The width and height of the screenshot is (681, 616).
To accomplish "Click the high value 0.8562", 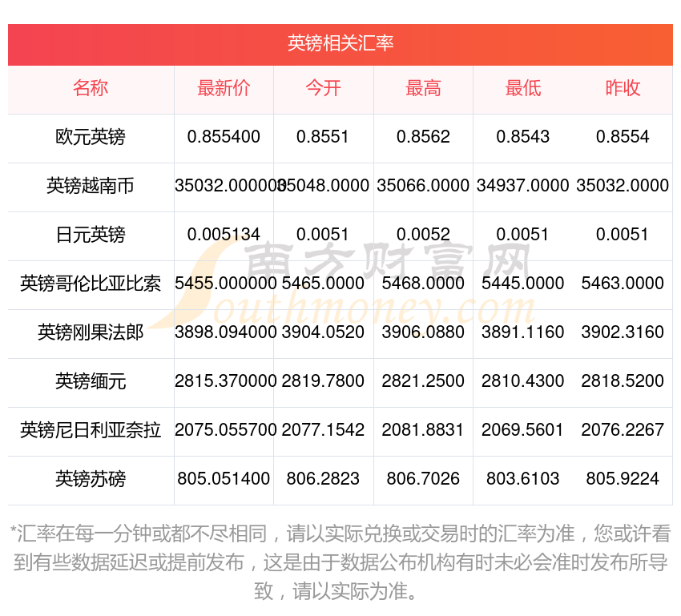I will click(x=423, y=137).
